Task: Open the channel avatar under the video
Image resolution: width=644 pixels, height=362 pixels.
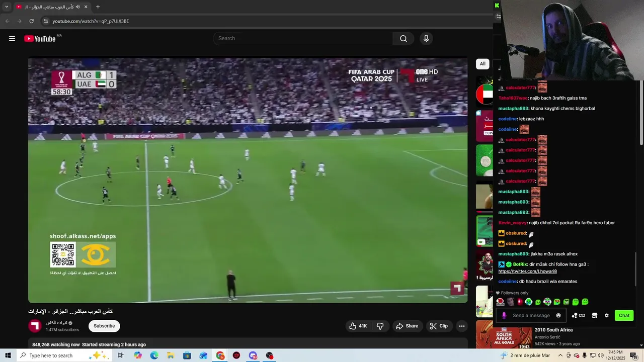Action: pyautogui.click(x=35, y=326)
